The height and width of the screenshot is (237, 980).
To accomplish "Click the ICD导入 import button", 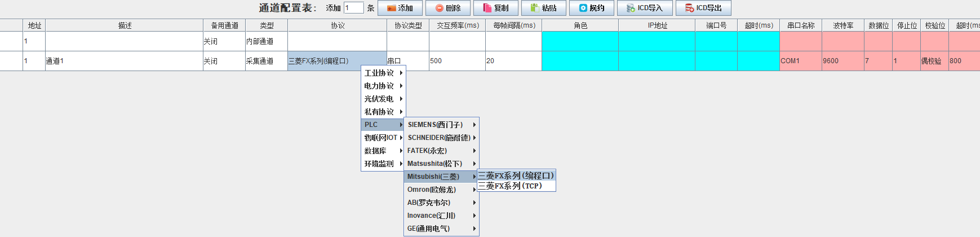I will [x=644, y=8].
